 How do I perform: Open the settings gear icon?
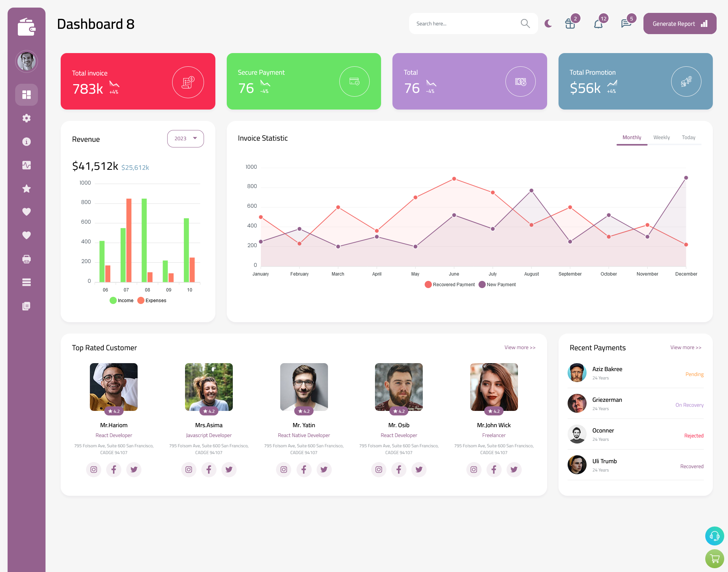[x=27, y=118]
